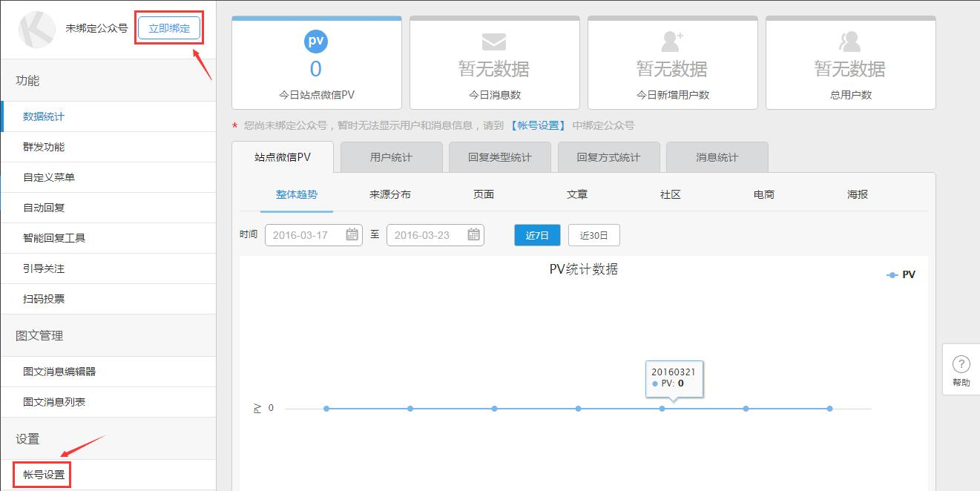Image resolution: width=980 pixels, height=491 pixels.
Task: Click the 【帐号设置】 link in the notice
Action: click(x=538, y=126)
